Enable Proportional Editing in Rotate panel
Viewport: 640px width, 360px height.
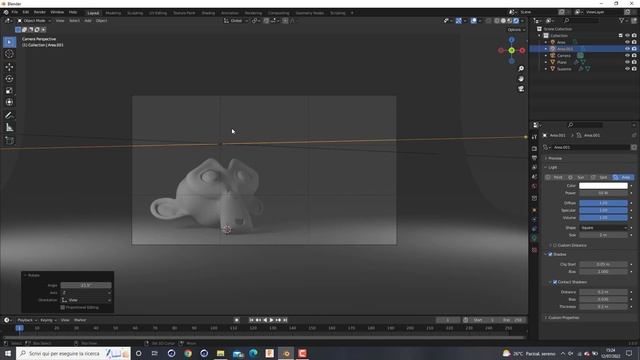pyautogui.click(x=63, y=307)
